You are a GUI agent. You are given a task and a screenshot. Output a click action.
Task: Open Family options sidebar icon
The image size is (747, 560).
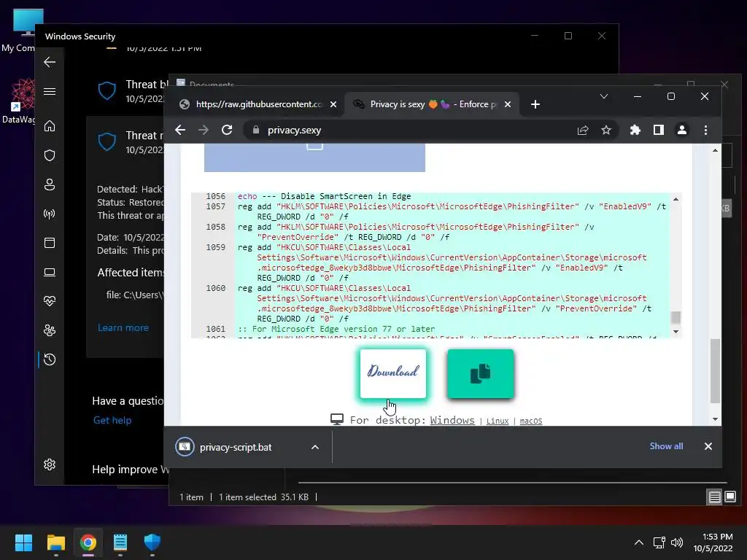(x=50, y=330)
